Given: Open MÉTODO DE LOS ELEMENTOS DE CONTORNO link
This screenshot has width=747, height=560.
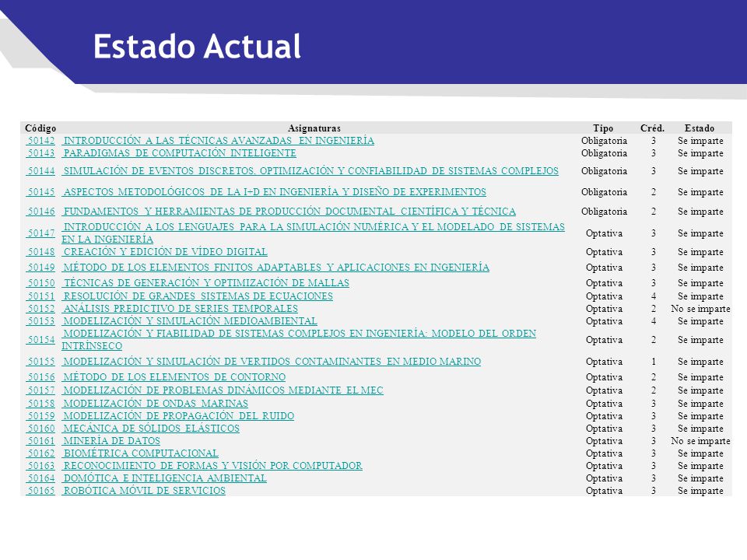Looking at the screenshot, I should click(174, 377).
